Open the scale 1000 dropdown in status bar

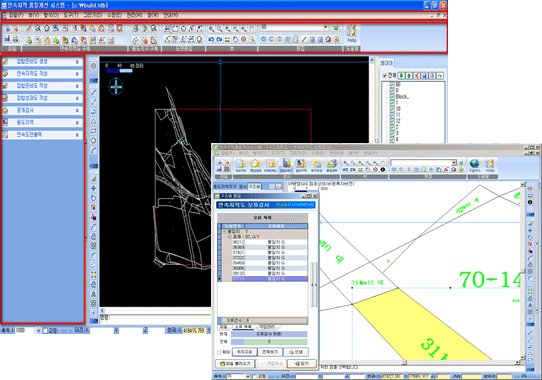(x=38, y=331)
